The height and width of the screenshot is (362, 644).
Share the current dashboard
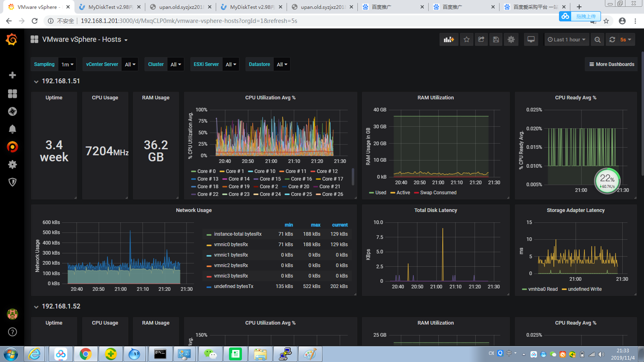pyautogui.click(x=482, y=39)
